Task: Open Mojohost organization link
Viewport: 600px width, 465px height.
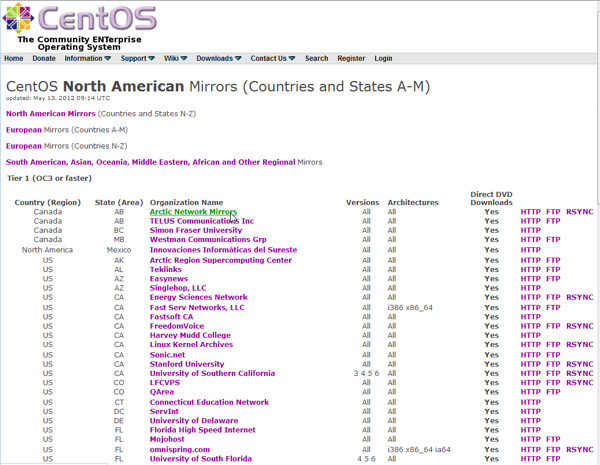Action: coord(167,439)
